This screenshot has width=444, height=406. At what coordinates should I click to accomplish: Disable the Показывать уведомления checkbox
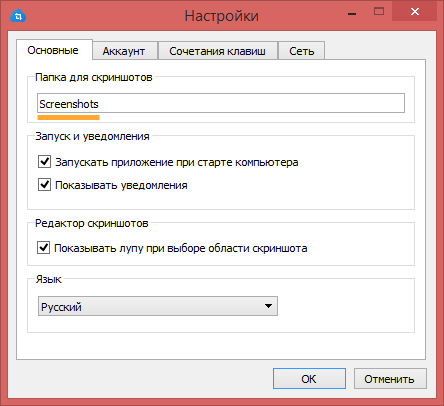(44, 185)
